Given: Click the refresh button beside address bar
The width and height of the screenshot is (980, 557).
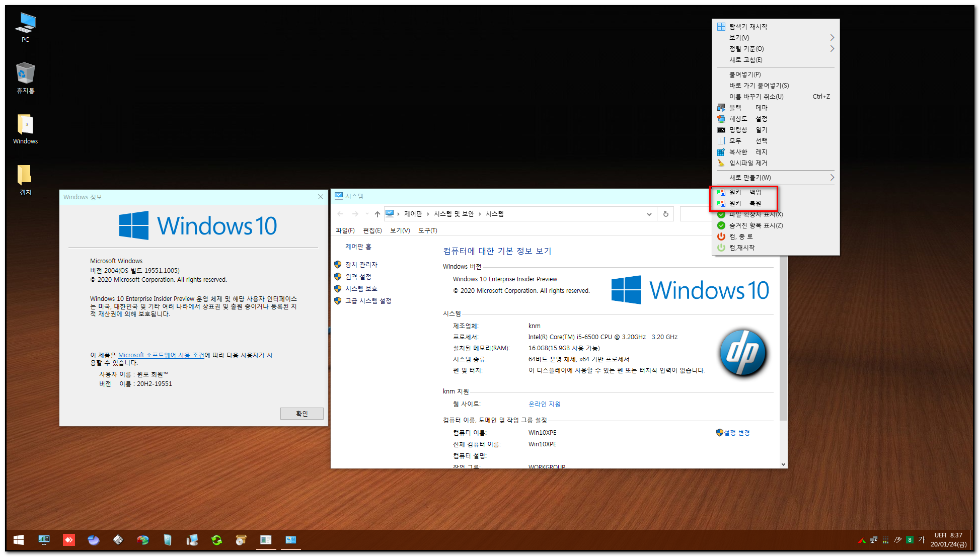Looking at the screenshot, I should [x=665, y=214].
